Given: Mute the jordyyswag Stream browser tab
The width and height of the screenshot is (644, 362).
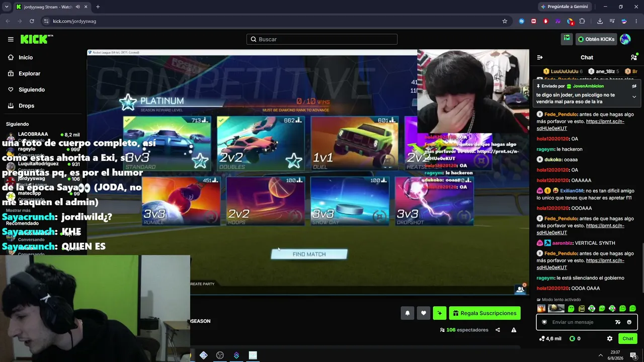Looking at the screenshot, I should pyautogui.click(x=77, y=7).
